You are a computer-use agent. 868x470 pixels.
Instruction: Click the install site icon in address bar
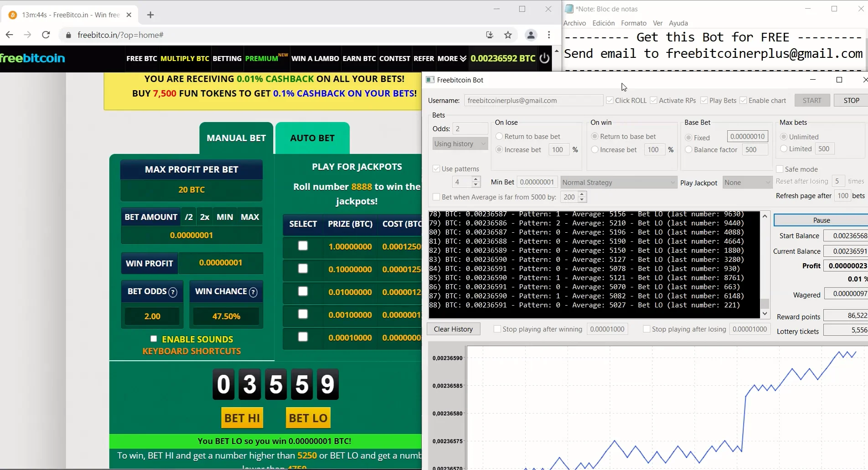coord(490,35)
